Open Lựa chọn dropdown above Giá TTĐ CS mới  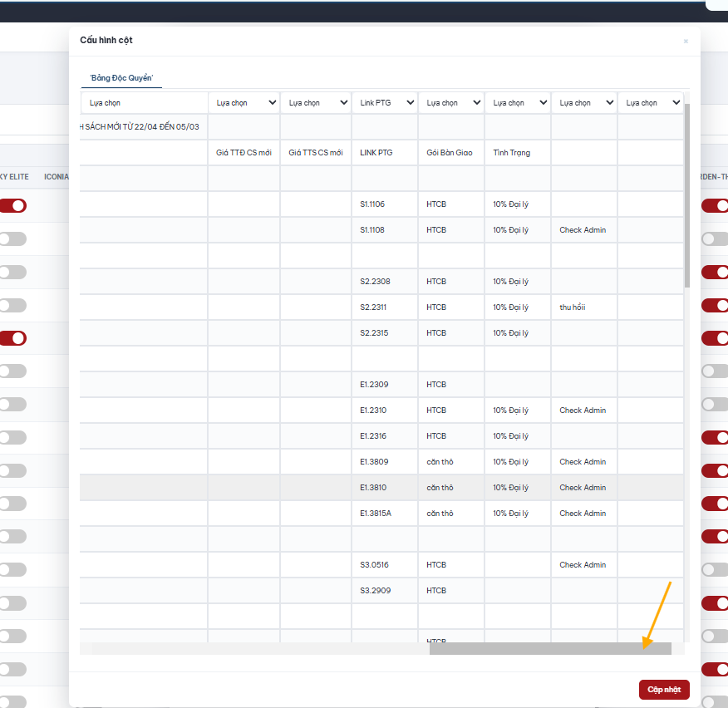pyautogui.click(x=244, y=102)
